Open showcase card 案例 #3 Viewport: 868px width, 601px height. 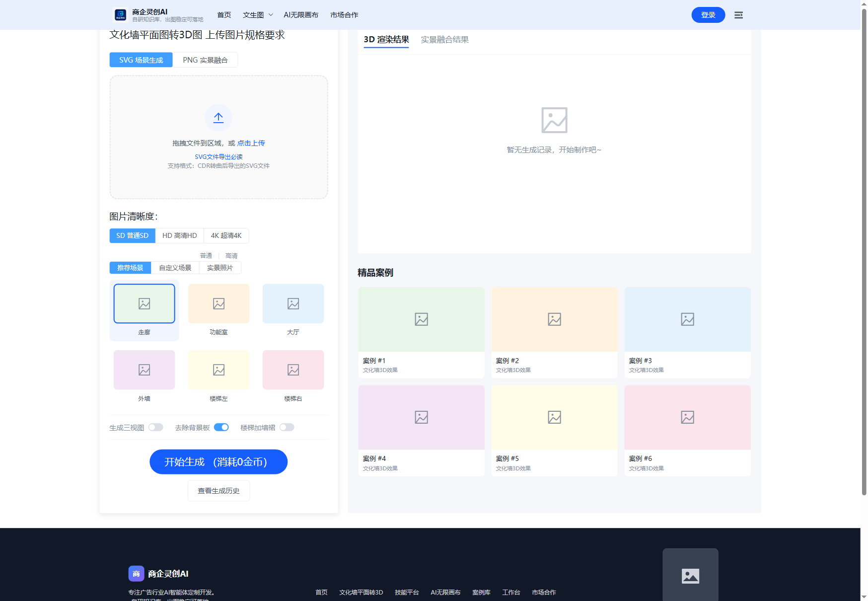(687, 332)
